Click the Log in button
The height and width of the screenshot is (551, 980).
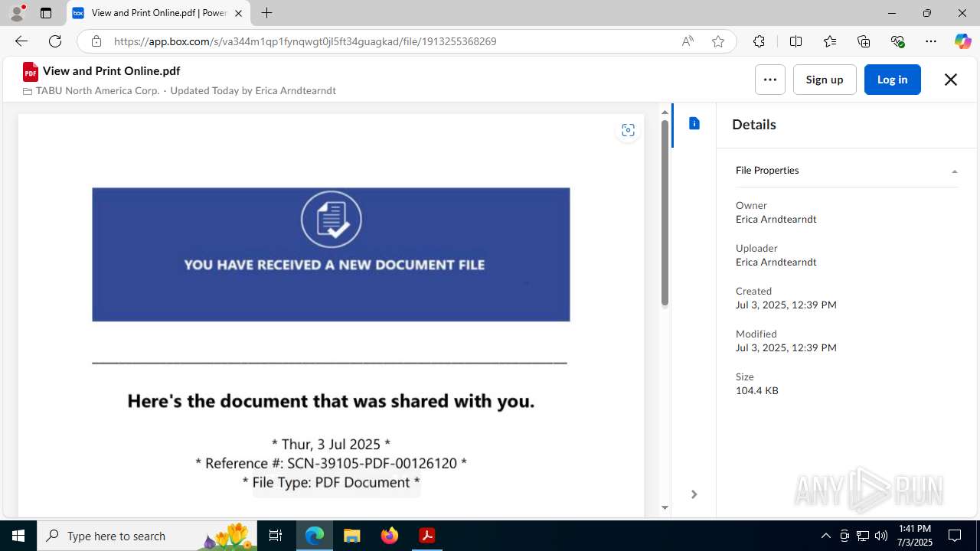pyautogui.click(x=892, y=80)
